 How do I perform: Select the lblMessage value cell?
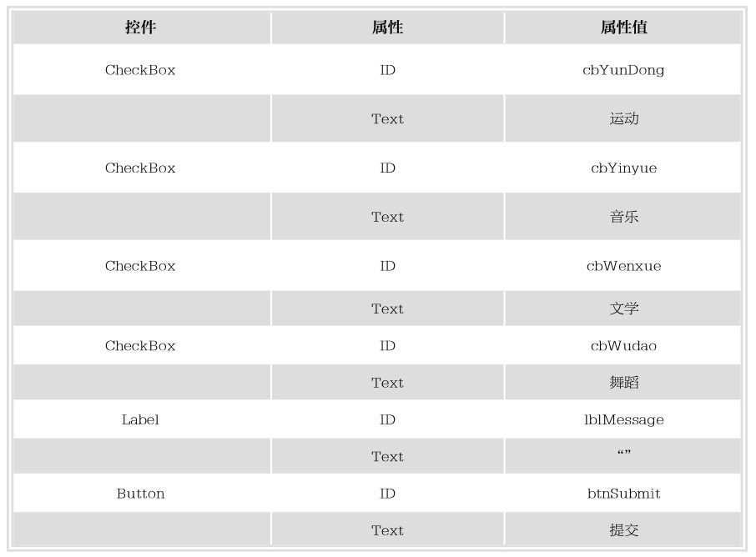point(623,419)
